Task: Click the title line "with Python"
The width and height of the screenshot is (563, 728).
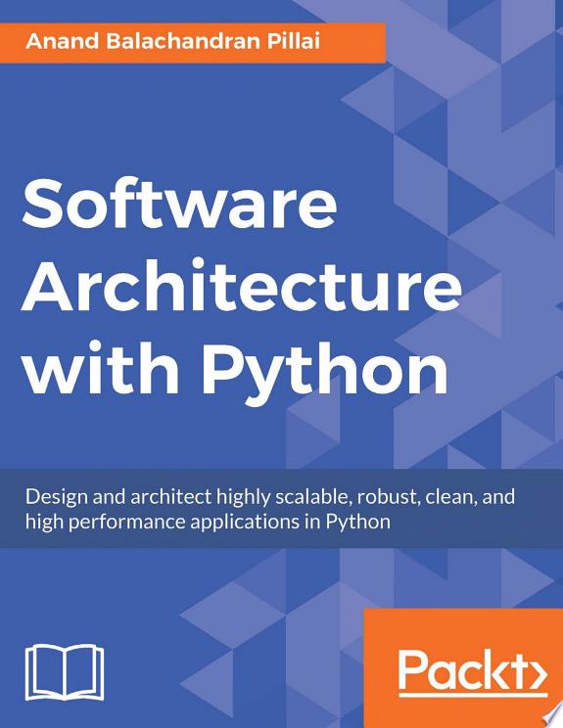Action: coord(236,373)
